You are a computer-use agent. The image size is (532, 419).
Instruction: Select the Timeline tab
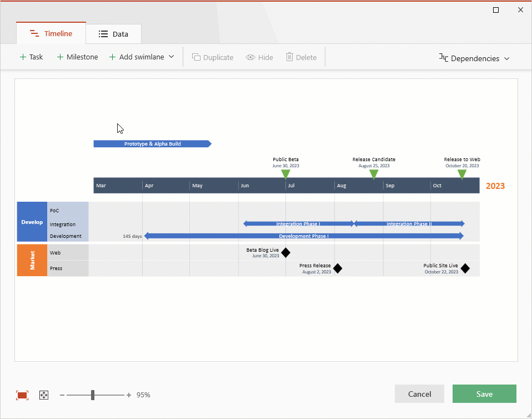click(51, 33)
